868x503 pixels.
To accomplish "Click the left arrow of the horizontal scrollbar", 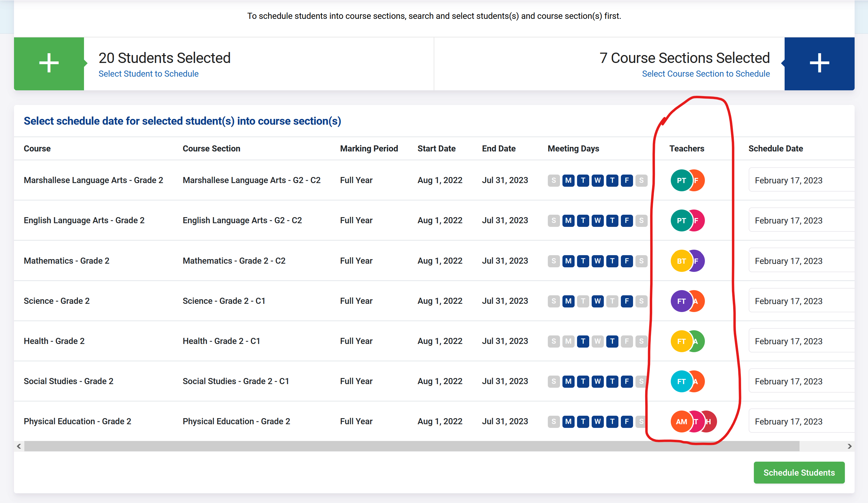I will click(x=19, y=446).
